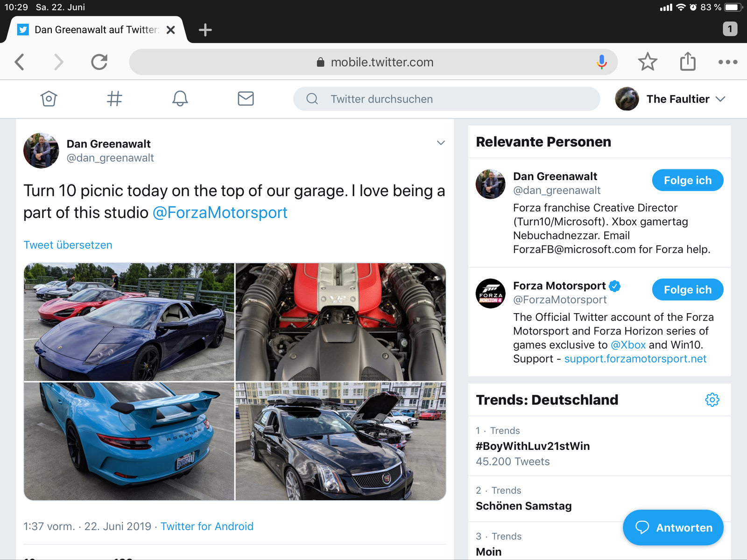The height and width of the screenshot is (560, 747).
Task: Open the browser three-dot menu
Action: tap(728, 62)
